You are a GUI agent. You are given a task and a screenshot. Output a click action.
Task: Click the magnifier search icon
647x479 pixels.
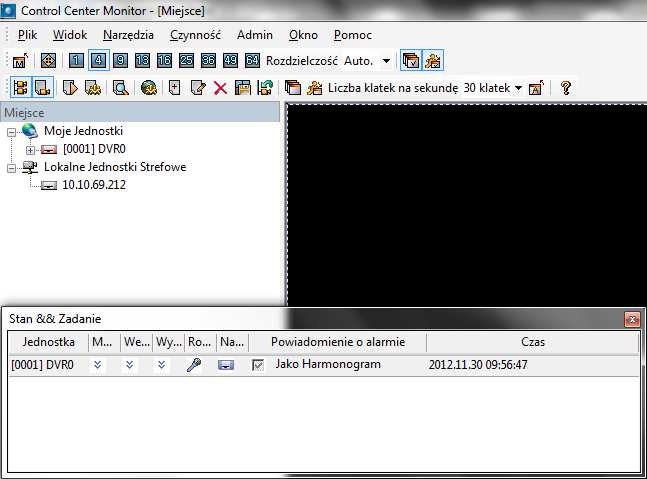tap(120, 88)
